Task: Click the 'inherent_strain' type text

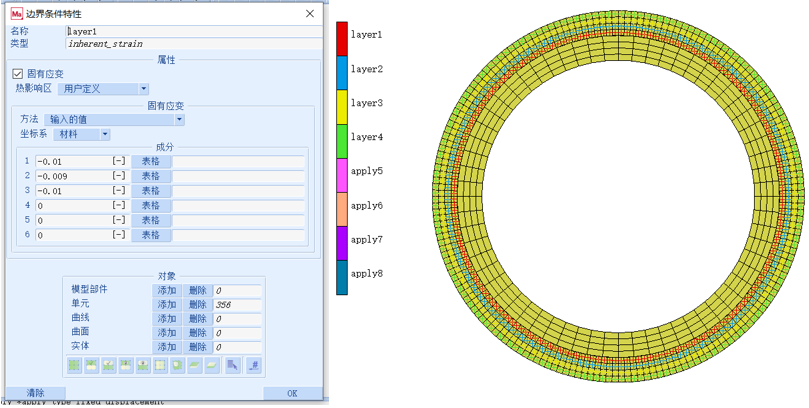Action: pyautogui.click(x=105, y=44)
